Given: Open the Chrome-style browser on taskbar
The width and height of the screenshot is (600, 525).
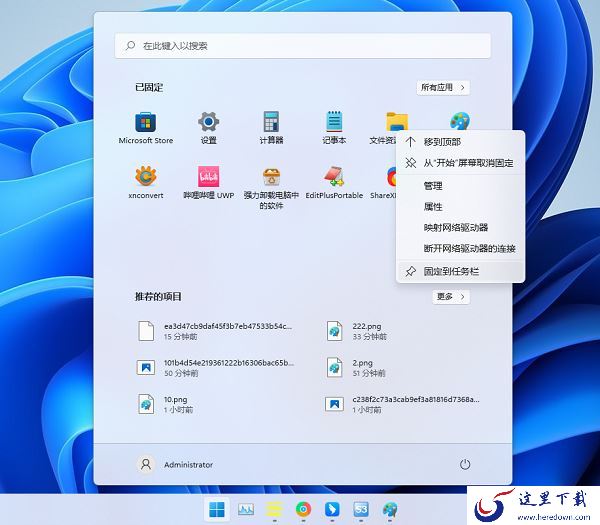Looking at the screenshot, I should coord(303,509).
